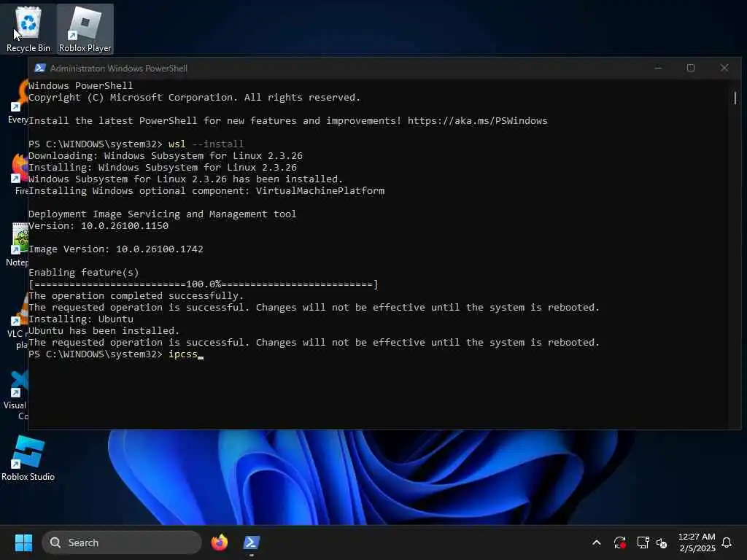Image resolution: width=747 pixels, height=560 pixels.
Task: Open the Recycle Bin desktop icon
Action: [28, 29]
